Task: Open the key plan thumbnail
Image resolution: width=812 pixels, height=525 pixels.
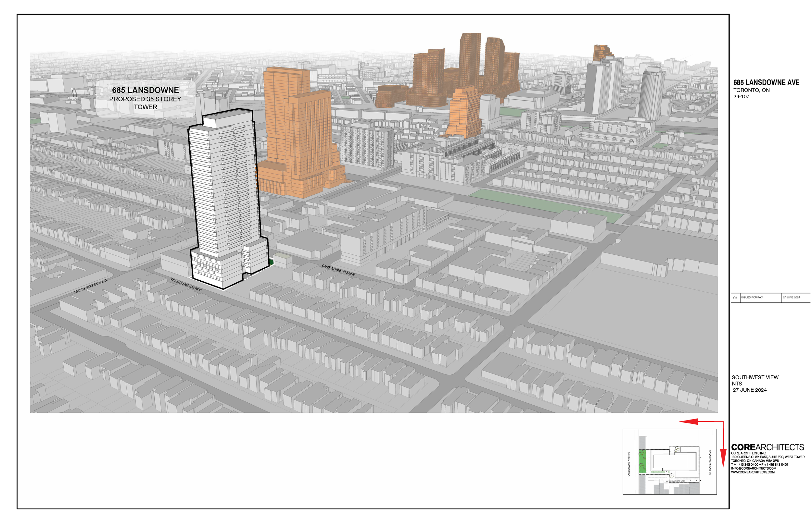Action: click(669, 462)
